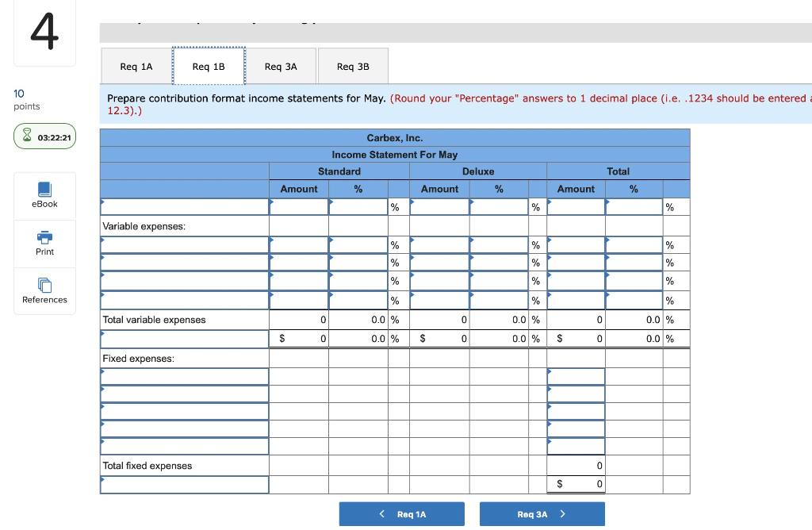Go to the Req 3B tab
The height and width of the screenshot is (530, 812).
pos(353,67)
